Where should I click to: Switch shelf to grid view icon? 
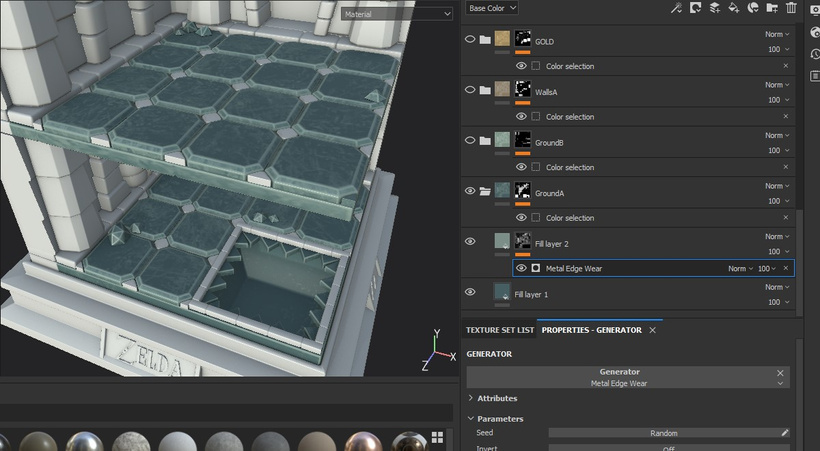(437, 437)
